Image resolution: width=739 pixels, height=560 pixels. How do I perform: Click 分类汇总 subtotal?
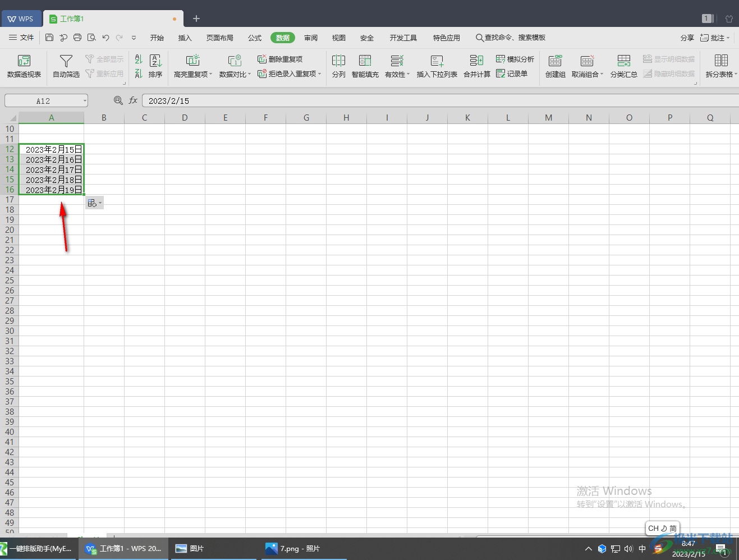(x=624, y=66)
